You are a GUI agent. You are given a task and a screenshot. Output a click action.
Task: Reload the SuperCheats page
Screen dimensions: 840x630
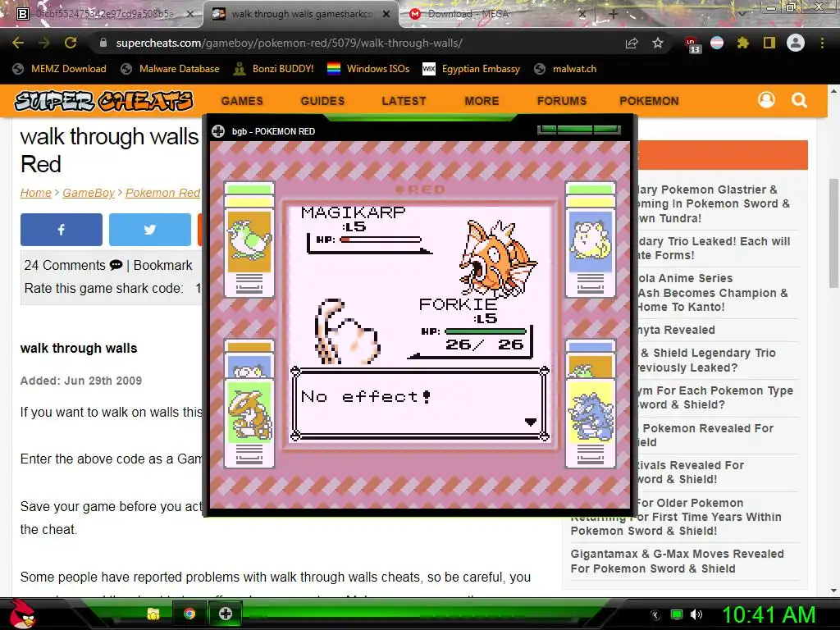[x=71, y=43]
